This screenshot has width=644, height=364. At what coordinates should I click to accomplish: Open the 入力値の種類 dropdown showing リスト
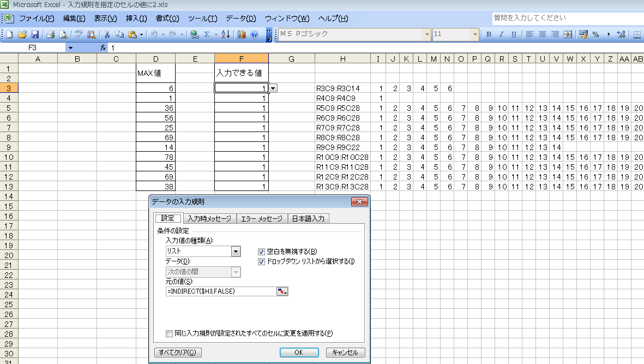[236, 251]
